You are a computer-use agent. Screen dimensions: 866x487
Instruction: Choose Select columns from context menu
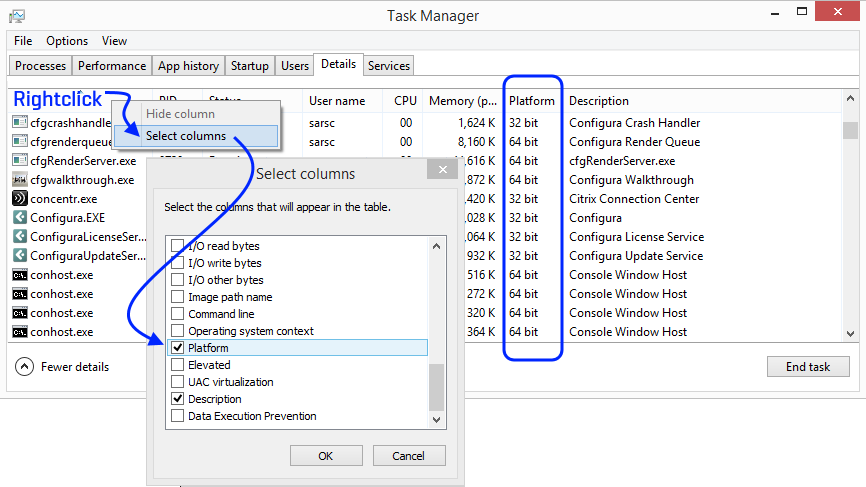(186, 136)
